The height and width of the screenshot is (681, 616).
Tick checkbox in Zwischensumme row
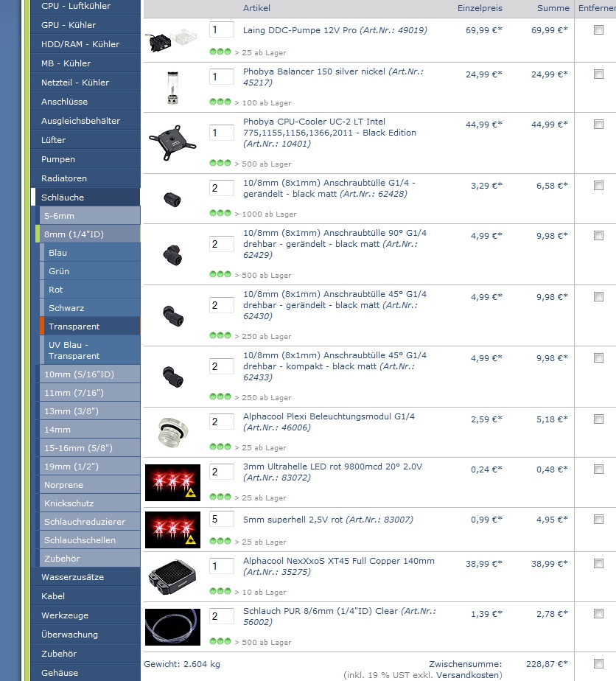click(598, 663)
